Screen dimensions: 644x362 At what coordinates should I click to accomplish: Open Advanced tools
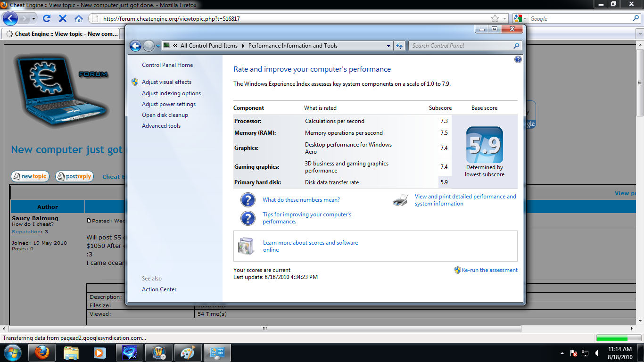pyautogui.click(x=161, y=126)
